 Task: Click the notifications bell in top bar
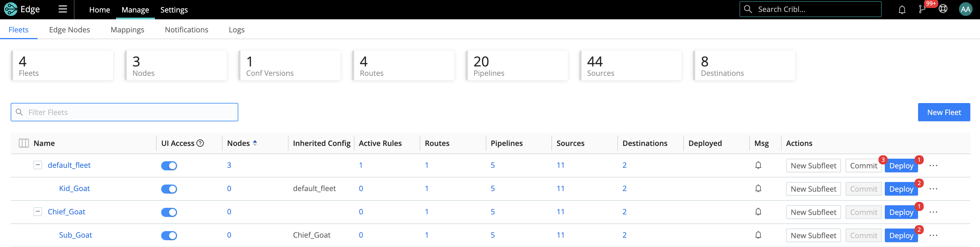tap(902, 9)
